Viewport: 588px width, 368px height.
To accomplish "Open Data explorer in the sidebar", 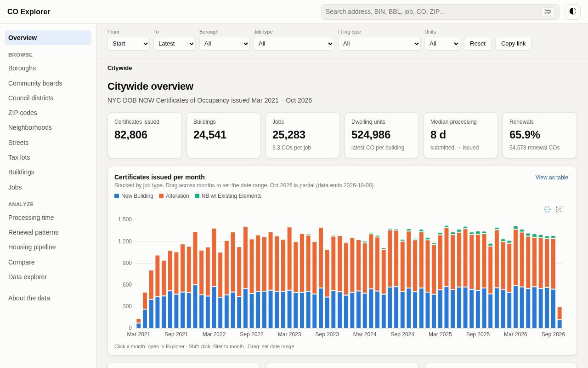I will [48, 277].
